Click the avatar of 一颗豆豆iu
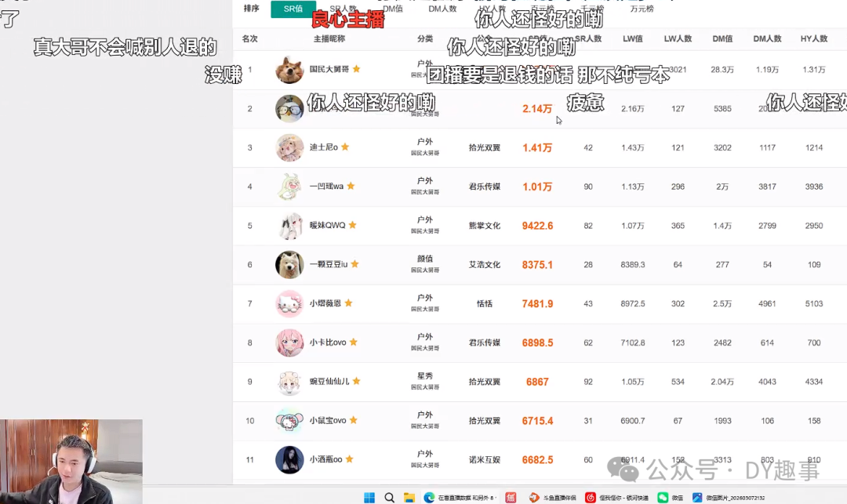The height and width of the screenshot is (504, 847). pyautogui.click(x=289, y=264)
